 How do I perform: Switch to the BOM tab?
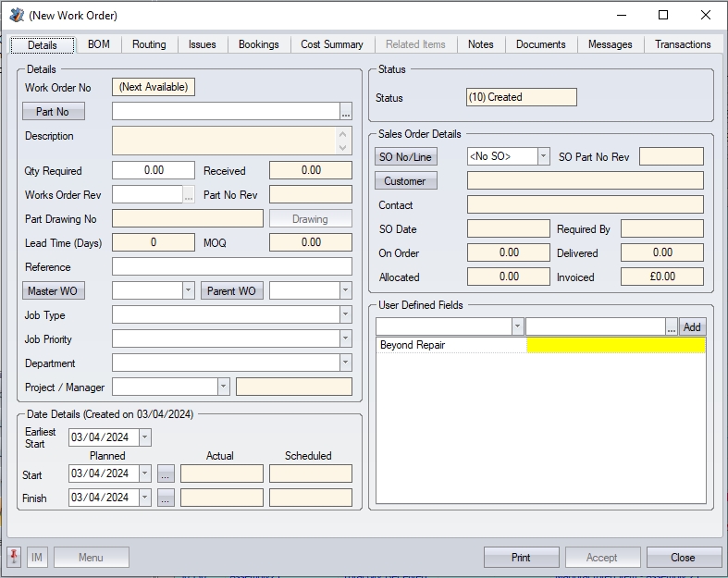coord(98,44)
